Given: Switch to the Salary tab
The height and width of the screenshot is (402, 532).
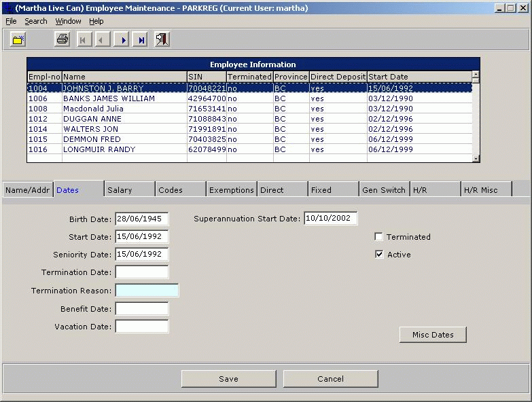Looking at the screenshot, I should [x=120, y=190].
